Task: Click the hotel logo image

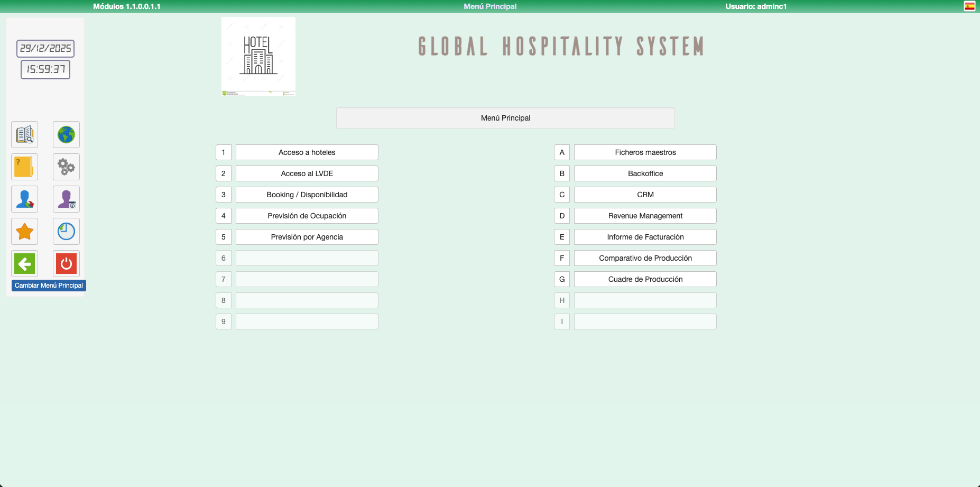Action: click(258, 57)
